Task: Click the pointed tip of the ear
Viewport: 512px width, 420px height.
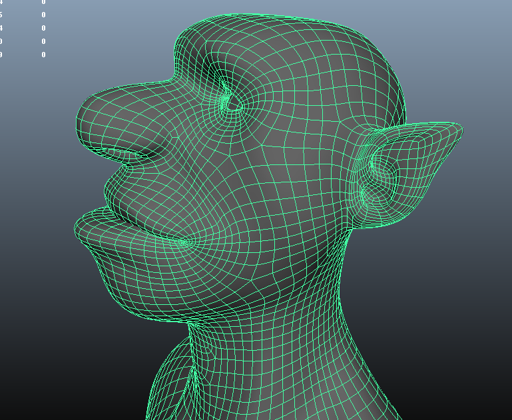Action: click(x=458, y=130)
